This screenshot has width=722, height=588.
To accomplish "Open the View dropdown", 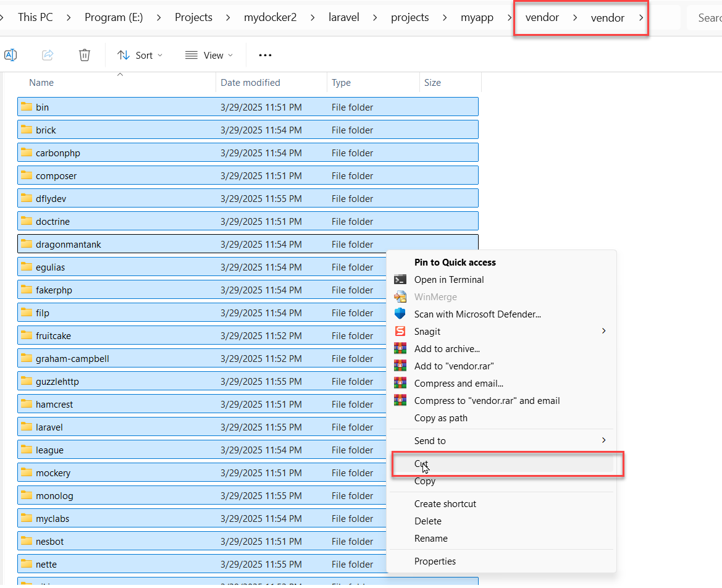I will (x=209, y=55).
